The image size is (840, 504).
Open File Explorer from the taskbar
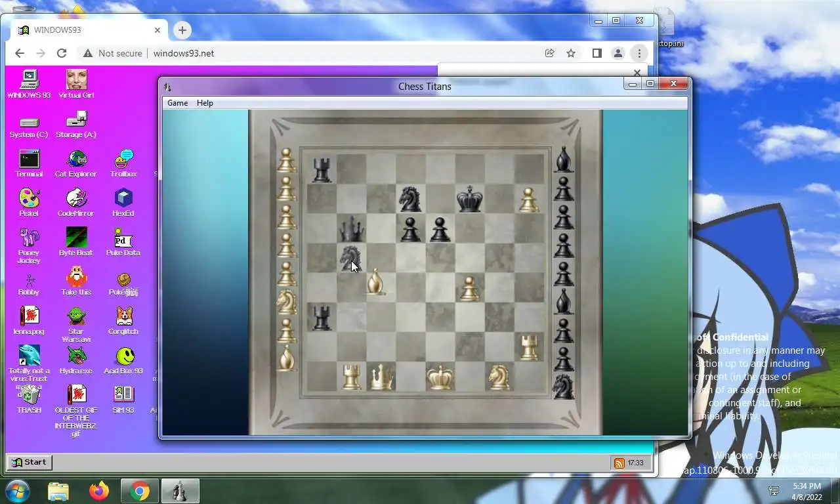(58, 491)
